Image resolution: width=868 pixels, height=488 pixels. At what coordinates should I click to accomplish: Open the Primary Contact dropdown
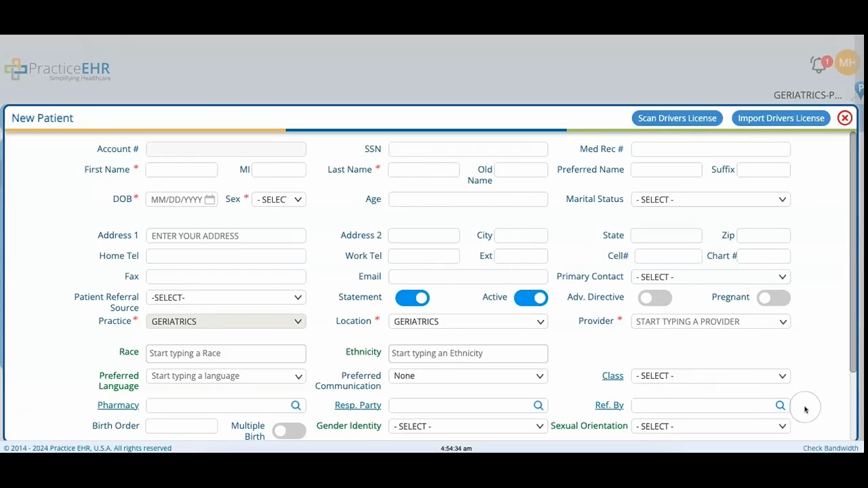pyautogui.click(x=711, y=277)
